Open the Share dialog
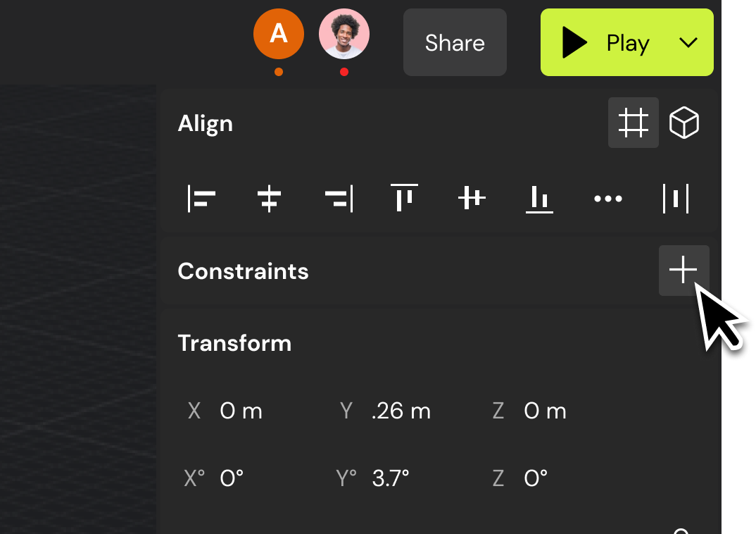 coord(455,42)
